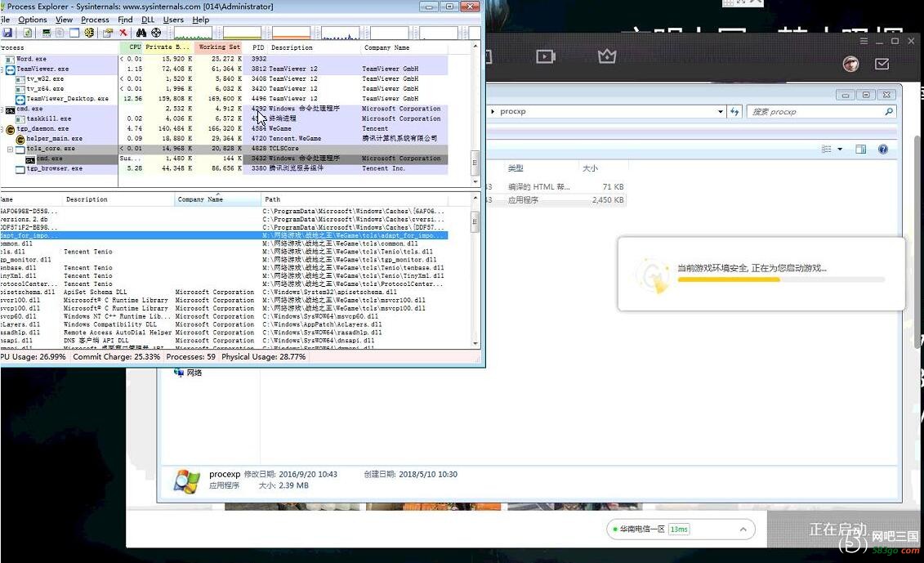Open the Explorer view options dropdown arrow
The image size is (924, 563).
840,150
